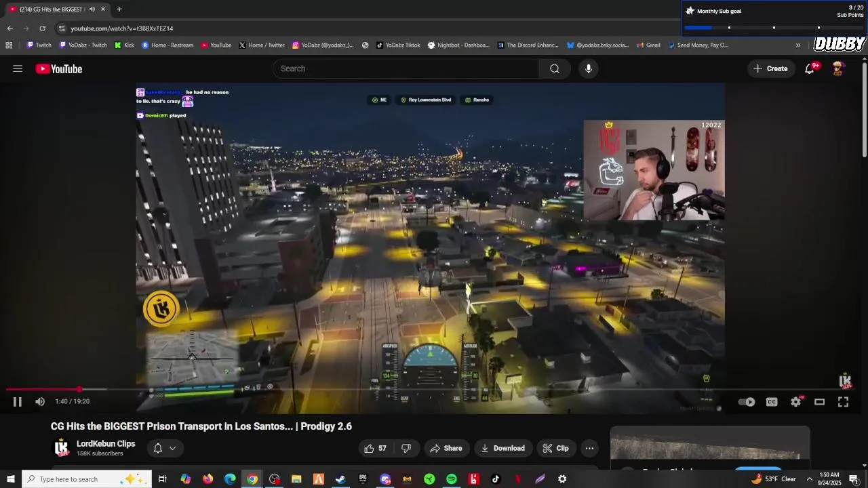Reload the page

(x=42, y=28)
